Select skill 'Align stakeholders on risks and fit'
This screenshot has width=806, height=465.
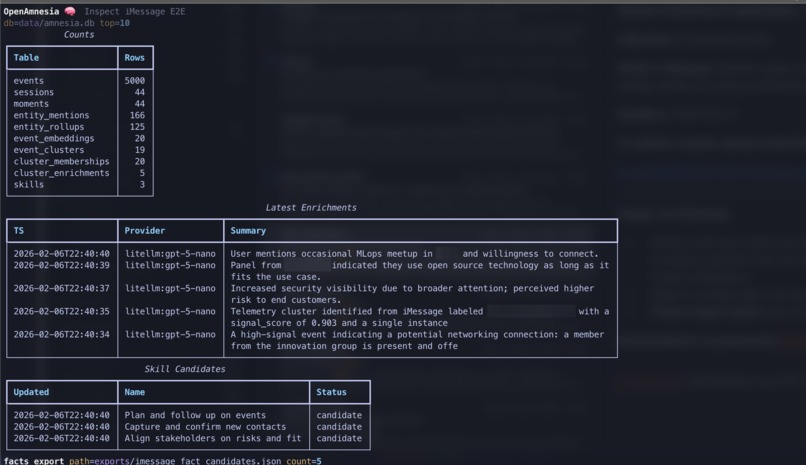pyautogui.click(x=213, y=438)
